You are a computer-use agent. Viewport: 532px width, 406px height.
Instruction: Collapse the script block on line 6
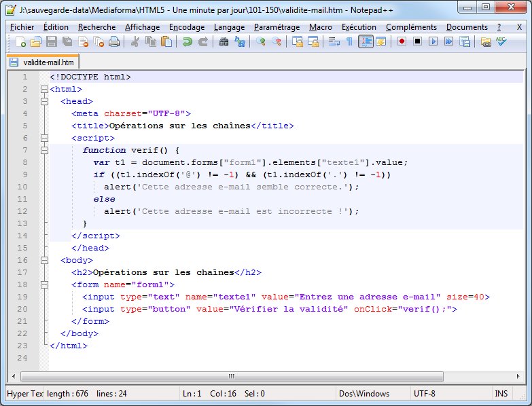click(44, 138)
